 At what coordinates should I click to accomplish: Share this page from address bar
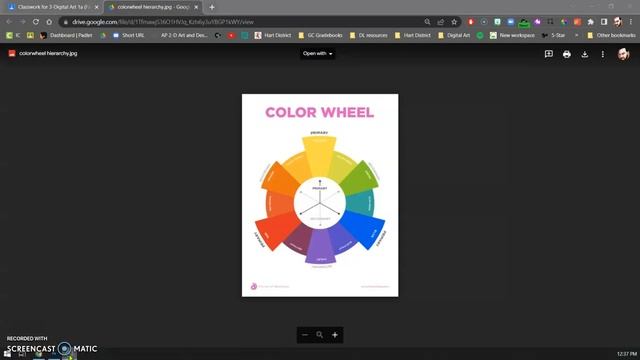pos(441,22)
